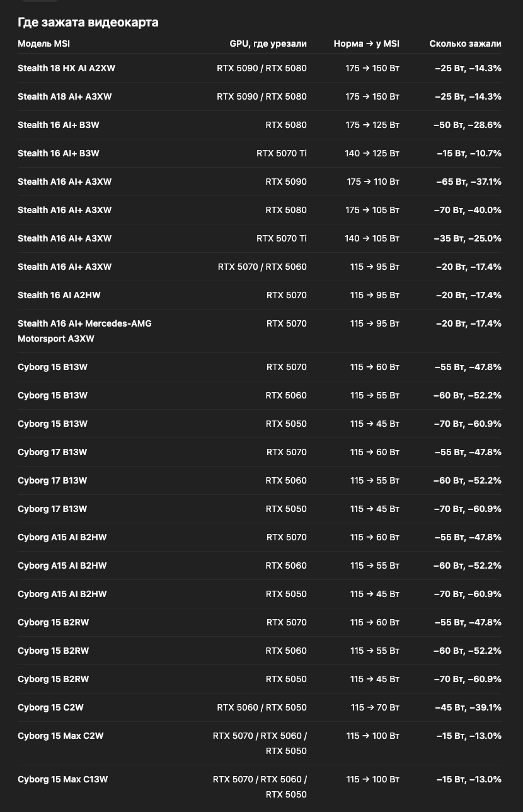
Task: Select the Cyborg 15 Max C13W row
Action: point(260,787)
